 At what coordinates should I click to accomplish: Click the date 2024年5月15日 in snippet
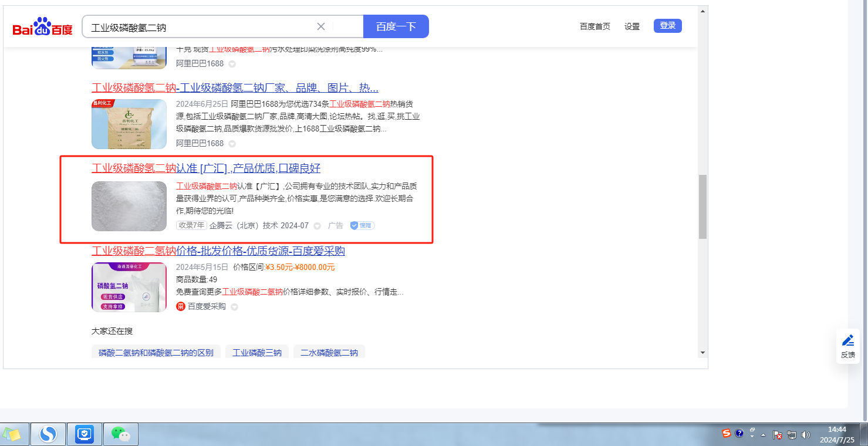tap(202, 267)
